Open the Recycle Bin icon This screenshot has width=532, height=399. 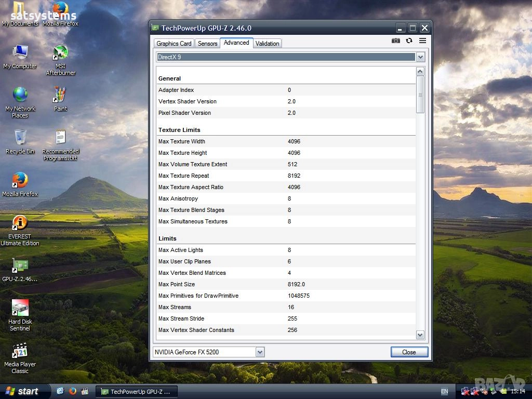click(x=20, y=138)
